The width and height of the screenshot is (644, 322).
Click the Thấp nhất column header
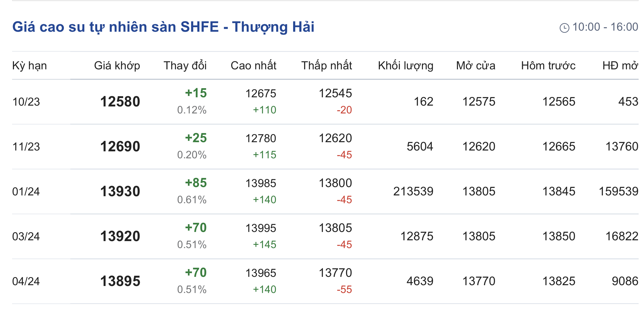(326, 66)
